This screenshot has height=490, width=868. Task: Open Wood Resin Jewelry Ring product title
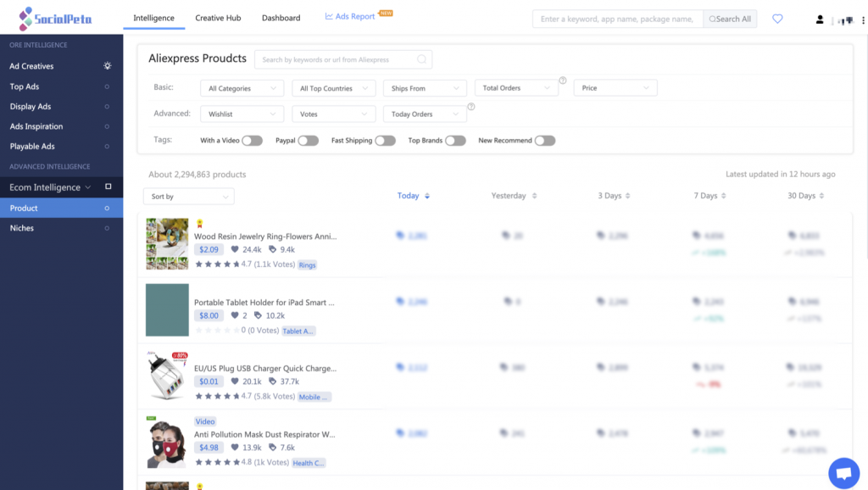265,237
